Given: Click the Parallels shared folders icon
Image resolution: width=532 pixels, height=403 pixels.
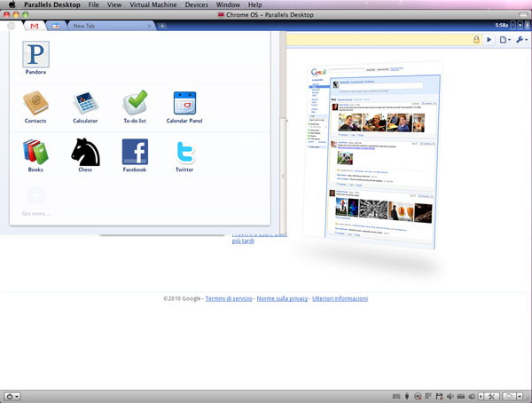Looking at the screenshot, I should click(472, 396).
